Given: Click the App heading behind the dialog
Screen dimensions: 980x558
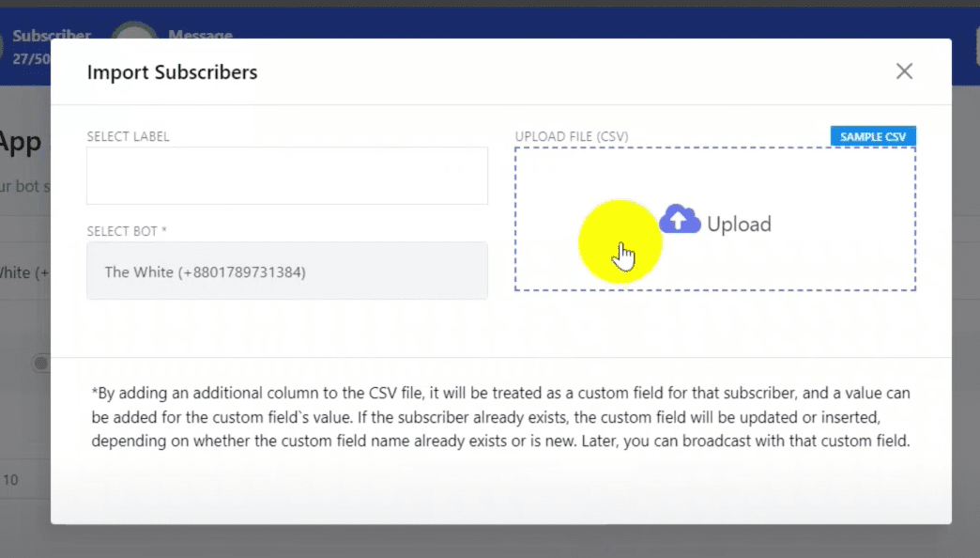Looking at the screenshot, I should 21,142.
